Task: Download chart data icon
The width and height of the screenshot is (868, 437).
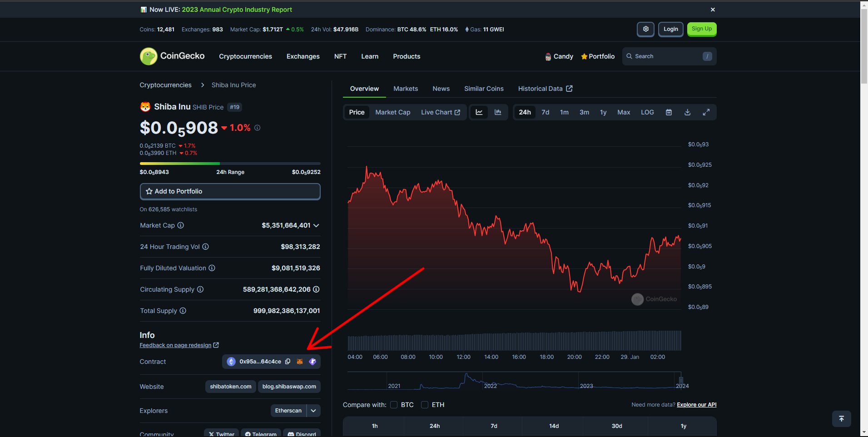Action: [x=687, y=112]
